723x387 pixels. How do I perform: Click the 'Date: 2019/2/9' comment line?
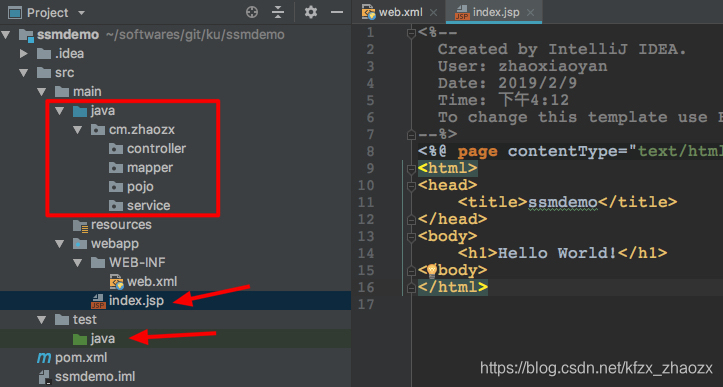tap(507, 83)
